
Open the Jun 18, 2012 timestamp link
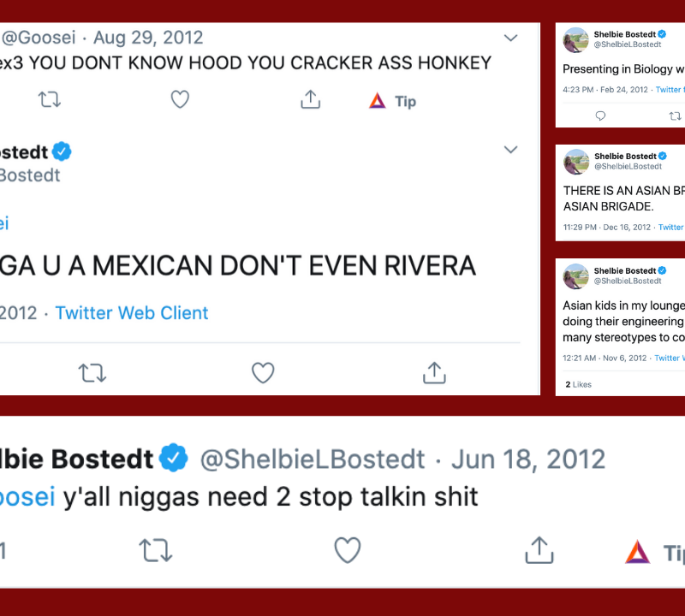(x=528, y=459)
